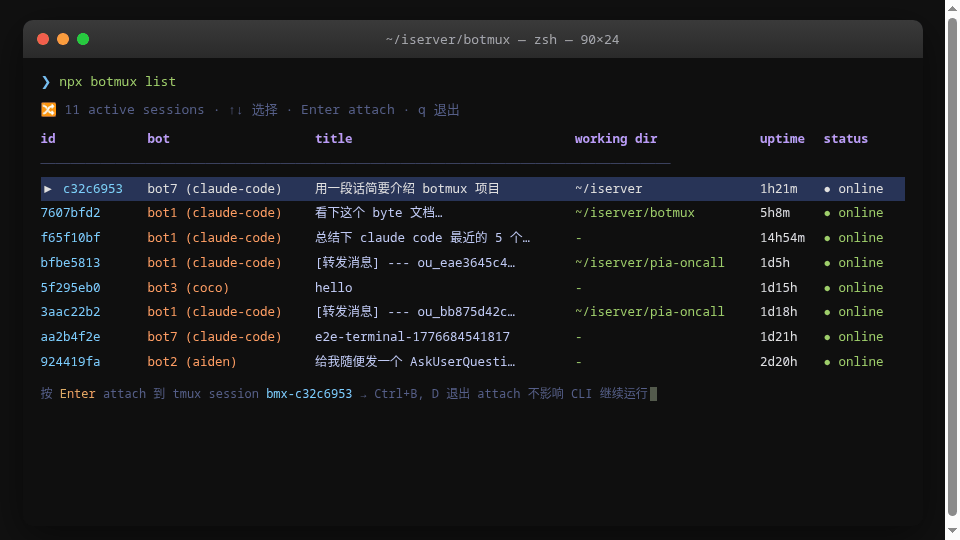Viewport: 960px width, 540px height.
Task: Select session id 7607bfd2
Action: click(x=70, y=212)
